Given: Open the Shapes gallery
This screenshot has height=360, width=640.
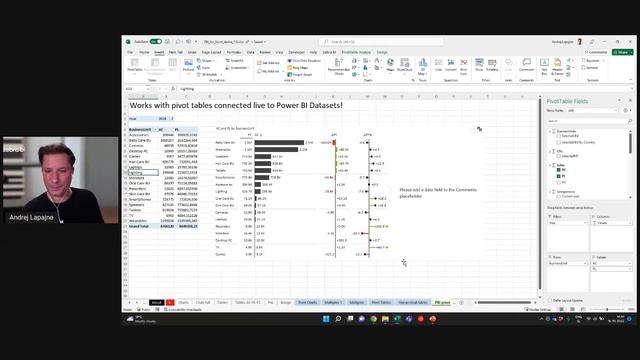Looking at the screenshot, I should click(x=207, y=60).
